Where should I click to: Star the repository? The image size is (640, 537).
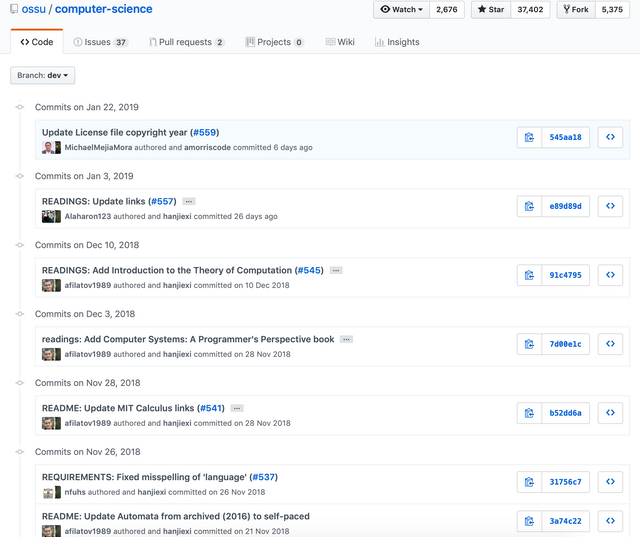pos(491,9)
